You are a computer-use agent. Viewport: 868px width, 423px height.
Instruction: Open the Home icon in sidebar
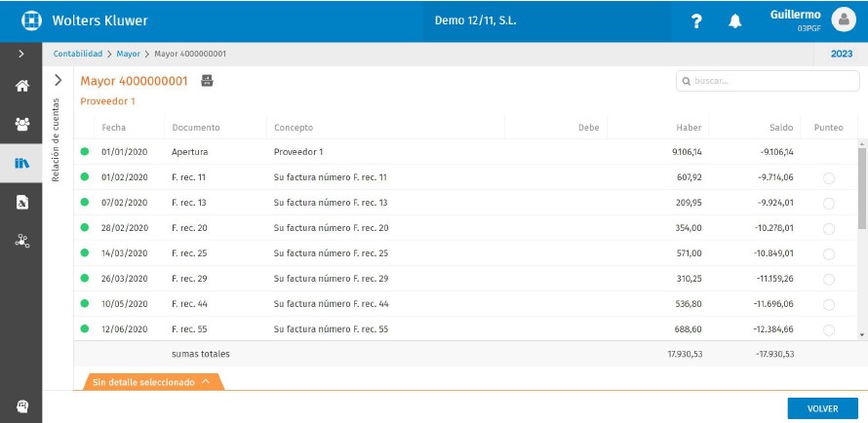point(21,86)
